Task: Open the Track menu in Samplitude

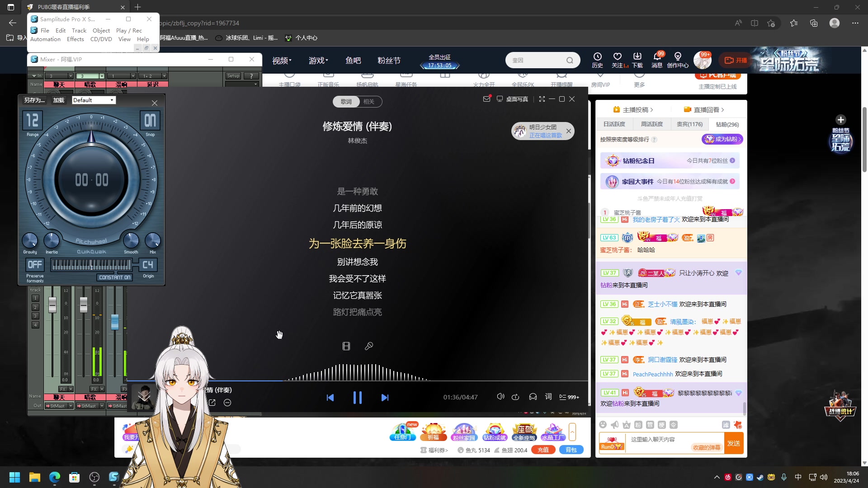Action: (x=79, y=30)
